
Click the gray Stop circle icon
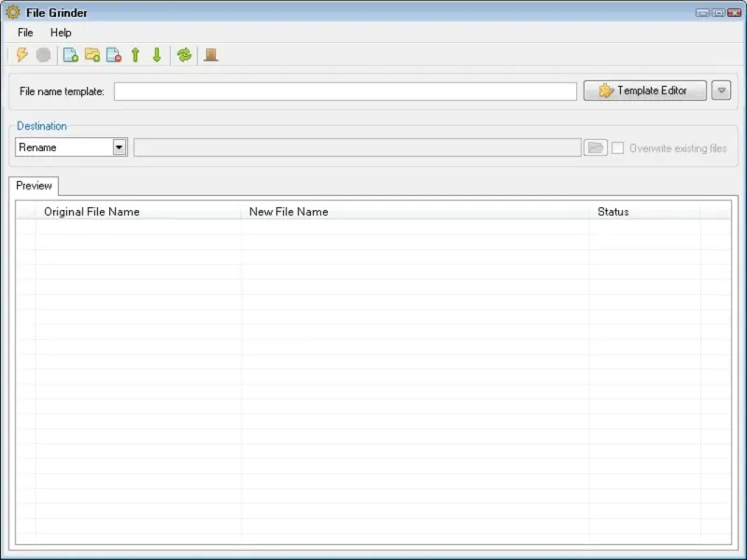pyautogui.click(x=43, y=55)
